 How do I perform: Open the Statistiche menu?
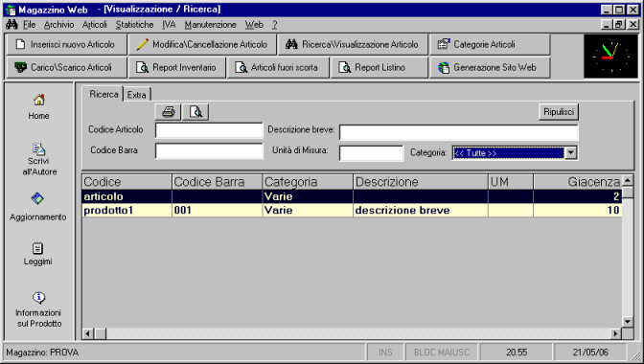(x=134, y=25)
